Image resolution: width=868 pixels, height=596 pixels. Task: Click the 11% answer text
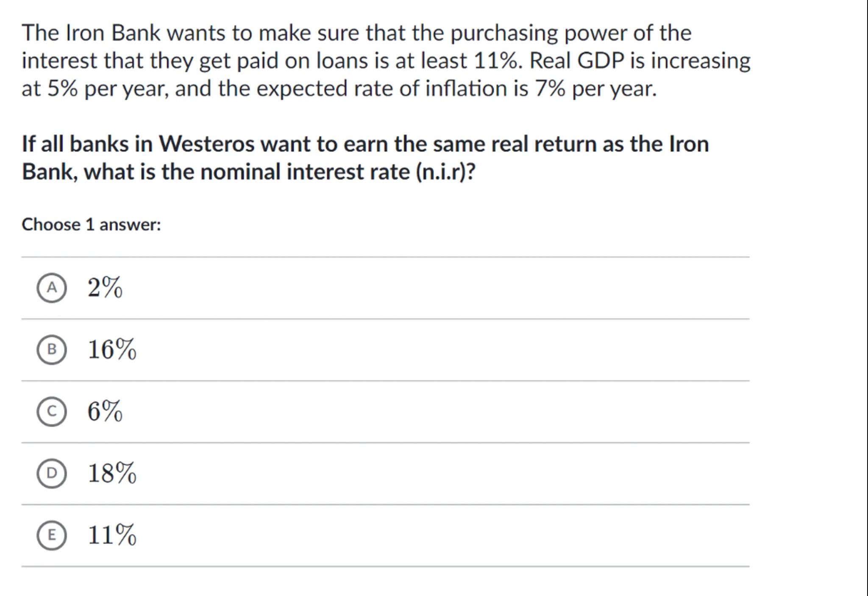[112, 535]
